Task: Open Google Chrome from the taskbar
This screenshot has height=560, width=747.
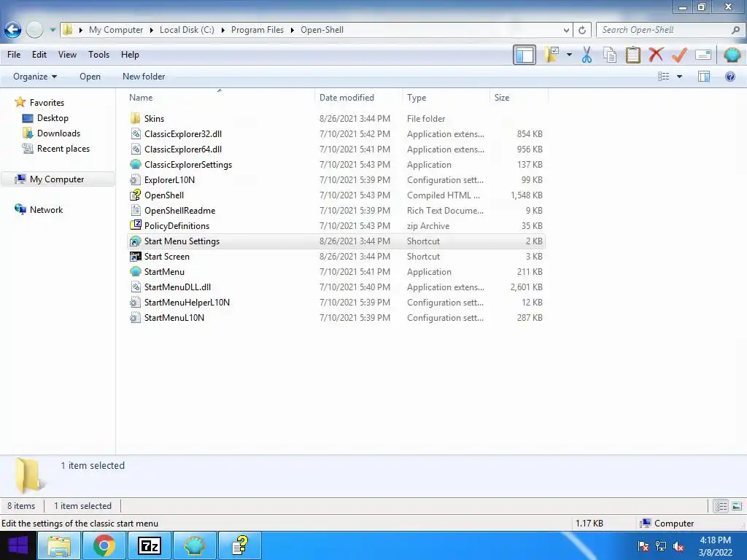Action: click(x=104, y=545)
